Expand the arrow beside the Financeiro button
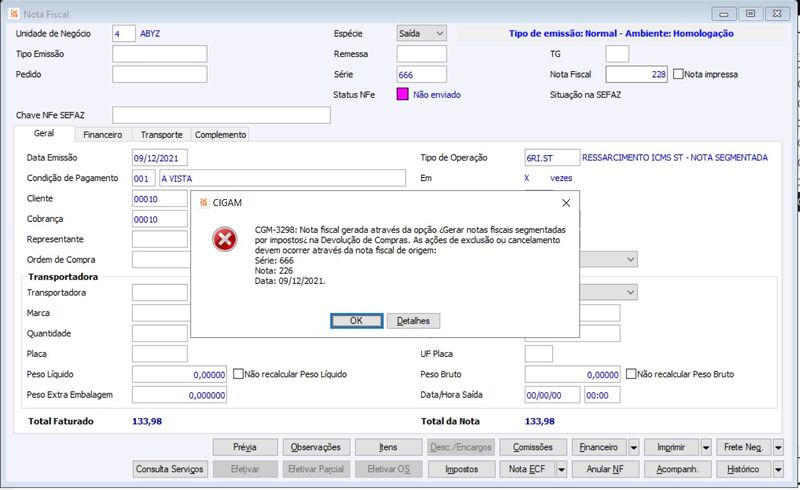 point(634,448)
